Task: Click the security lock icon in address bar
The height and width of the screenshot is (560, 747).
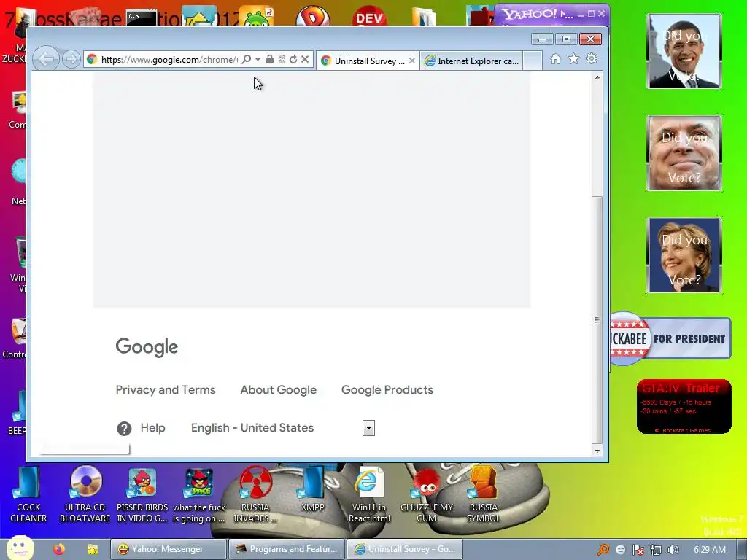Action: (270, 60)
